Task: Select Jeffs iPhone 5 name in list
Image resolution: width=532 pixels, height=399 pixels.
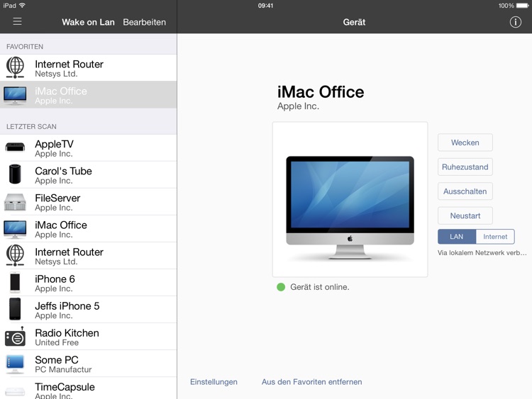Action: click(x=67, y=305)
